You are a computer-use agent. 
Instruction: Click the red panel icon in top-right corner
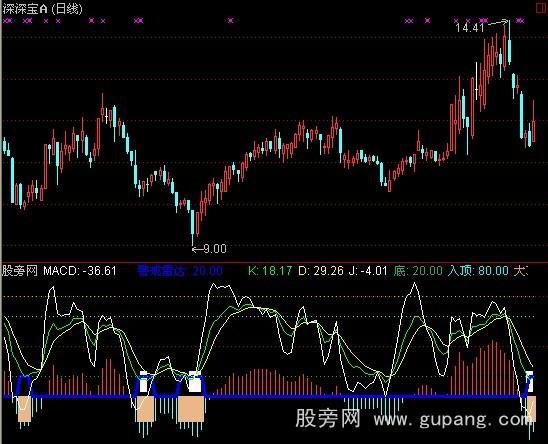[542, 8]
